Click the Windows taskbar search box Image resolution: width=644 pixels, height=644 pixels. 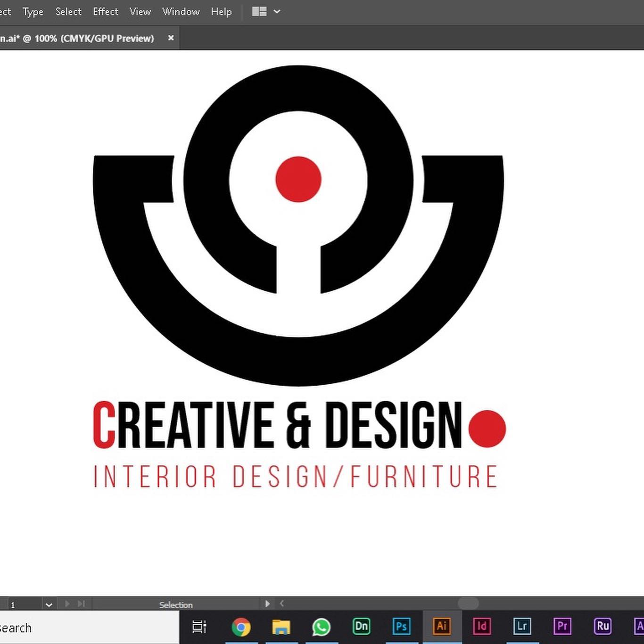click(90, 627)
